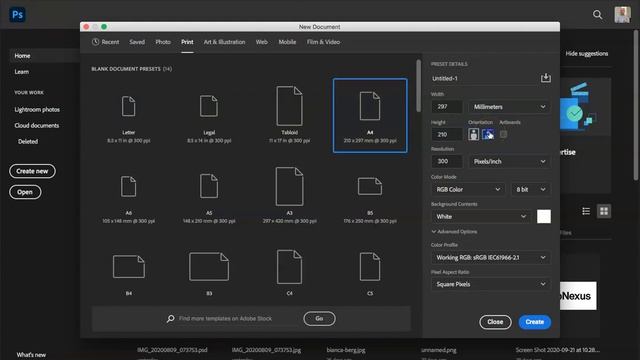The width and height of the screenshot is (640, 360).
Task: Open Deleted in sidebar
Action: point(28,142)
